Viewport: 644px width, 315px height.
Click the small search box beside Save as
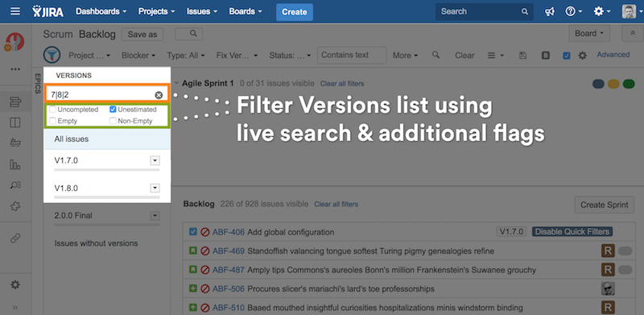coord(188,34)
